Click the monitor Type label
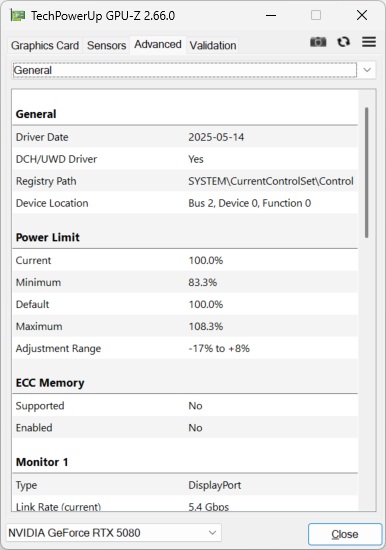The height and width of the screenshot is (550, 386). (x=26, y=485)
